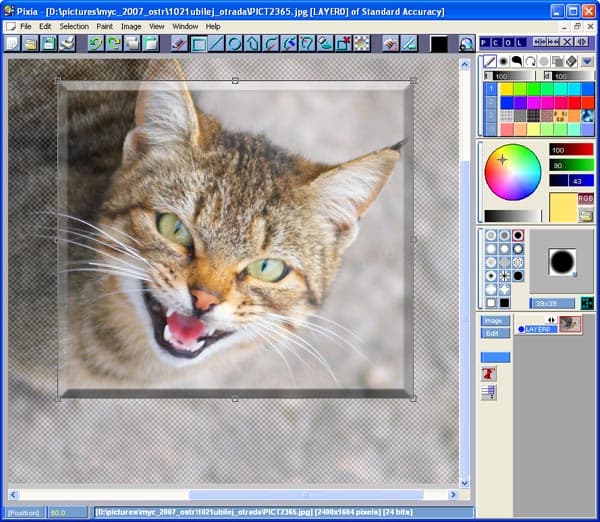Click the Undo arrow icon

(95, 44)
